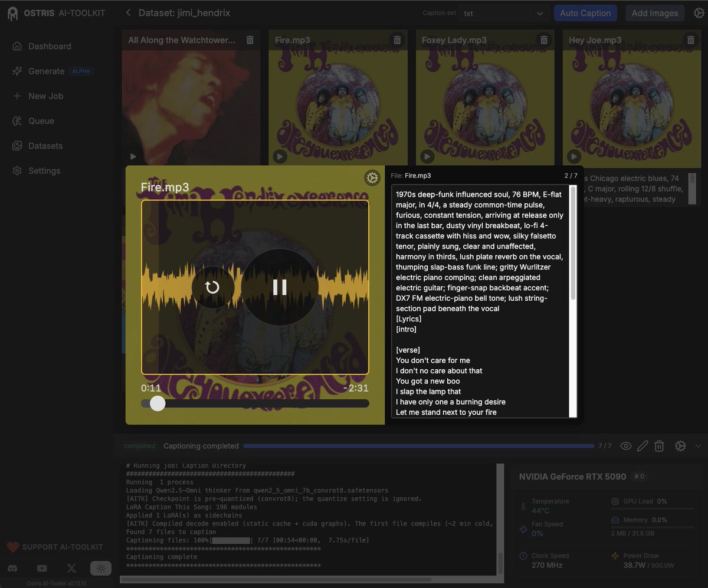Click the "2 / 7" file counter
Viewport: 708px width, 588px height.
coord(571,176)
